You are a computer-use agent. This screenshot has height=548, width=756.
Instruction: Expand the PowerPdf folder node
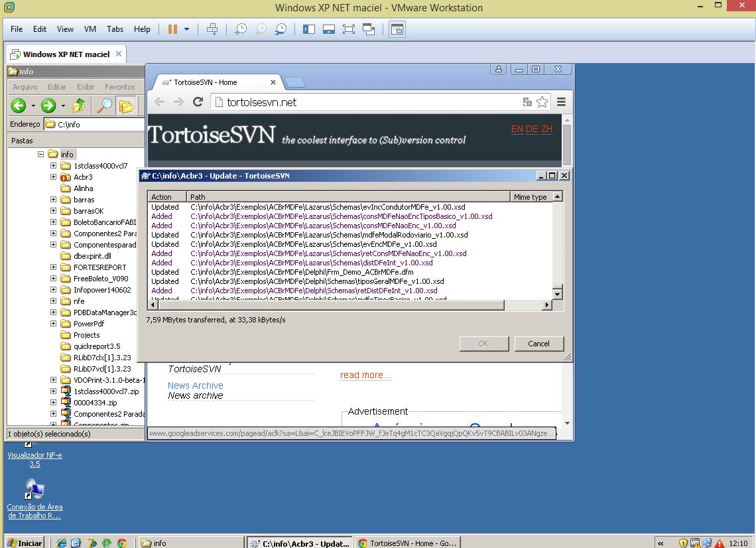coord(53,323)
